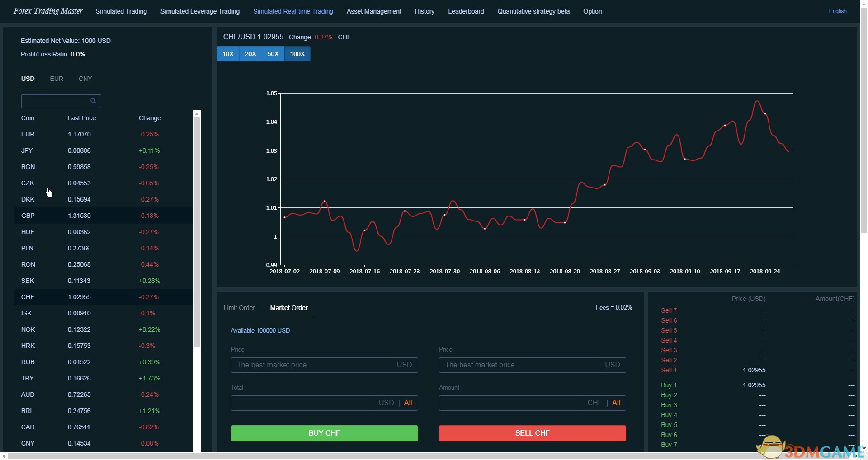The height and width of the screenshot is (460, 868).
Task: Click the scroll-up arrow of coin list
Action: click(197, 114)
